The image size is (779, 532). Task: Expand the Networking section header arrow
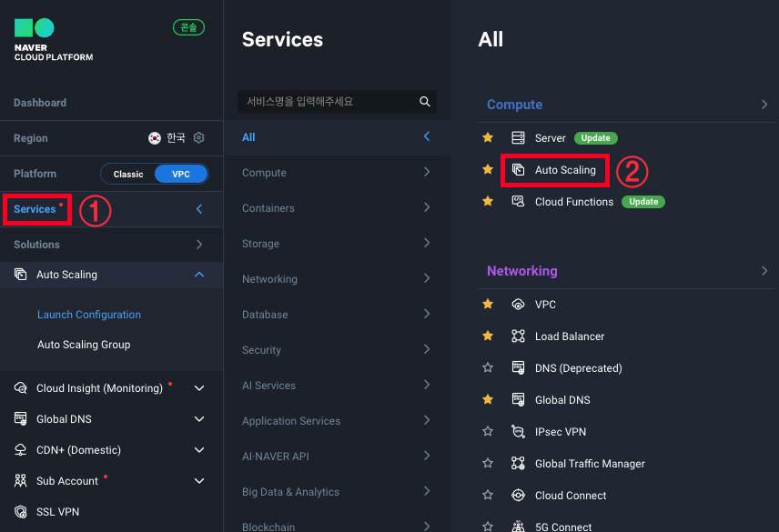[x=764, y=270]
